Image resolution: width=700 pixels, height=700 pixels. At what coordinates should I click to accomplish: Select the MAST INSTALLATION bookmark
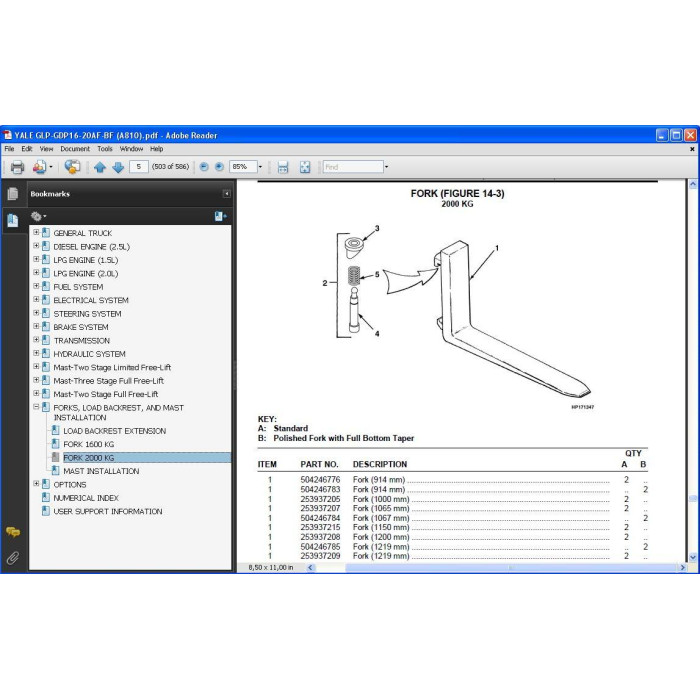pos(101,471)
